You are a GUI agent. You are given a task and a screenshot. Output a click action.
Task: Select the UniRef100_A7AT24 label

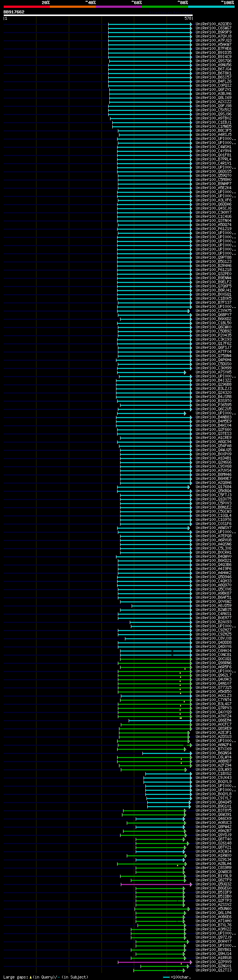point(213,716)
